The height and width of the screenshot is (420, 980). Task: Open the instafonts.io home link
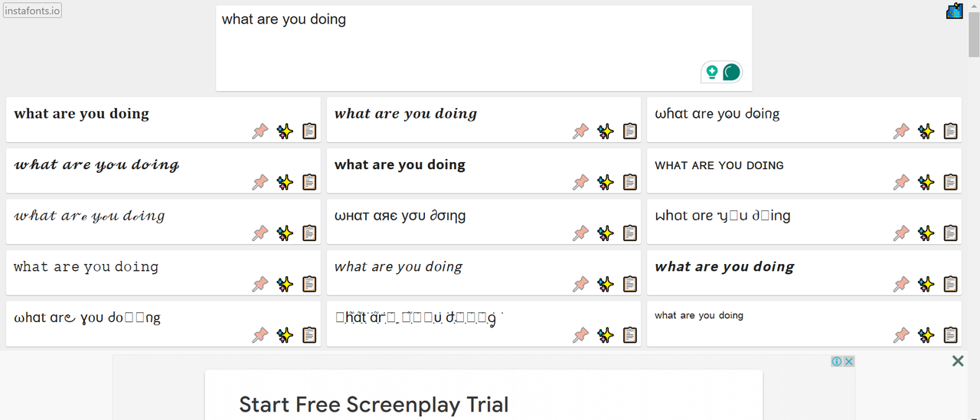(x=32, y=11)
